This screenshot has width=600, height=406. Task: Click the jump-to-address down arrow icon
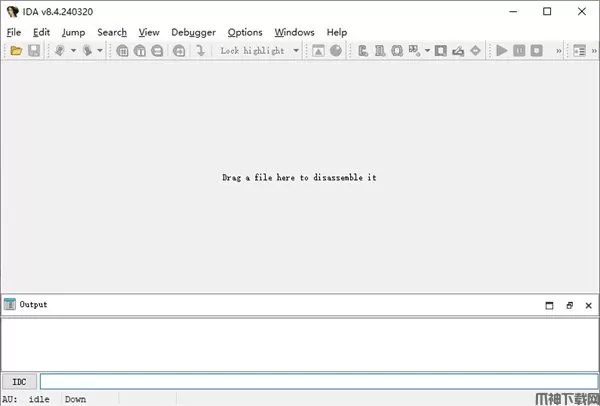[200, 51]
